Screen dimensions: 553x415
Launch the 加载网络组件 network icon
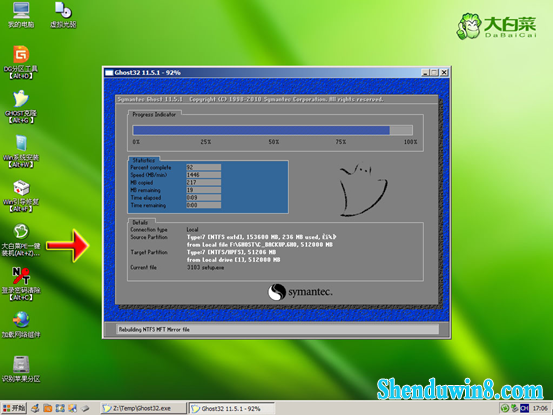(x=21, y=325)
